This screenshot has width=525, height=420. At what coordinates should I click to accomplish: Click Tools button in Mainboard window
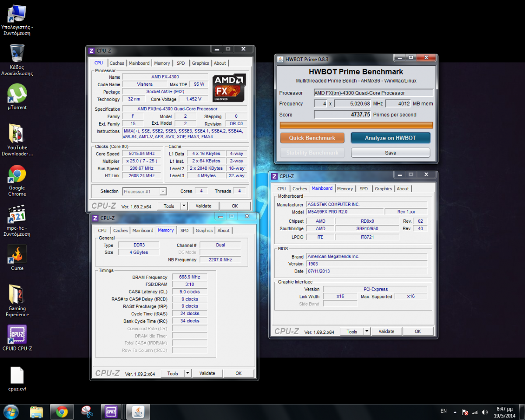pos(352,332)
